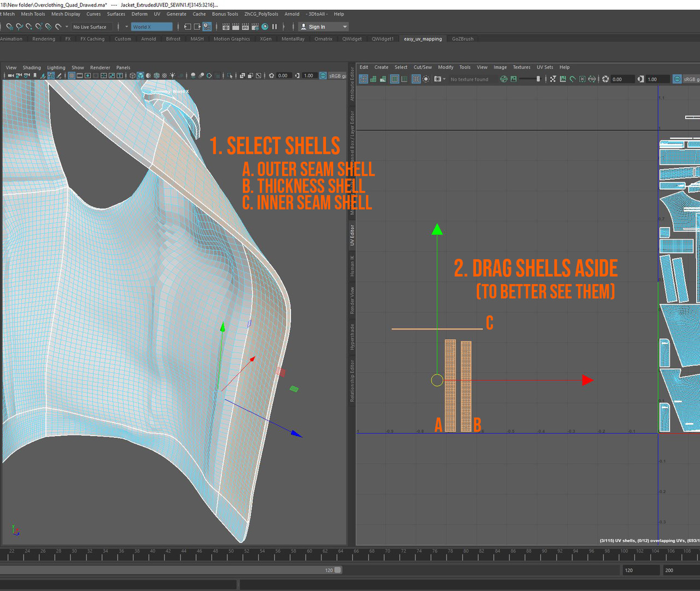
Task: Toggle the grid display icon in the perspective viewport
Action: click(x=71, y=76)
